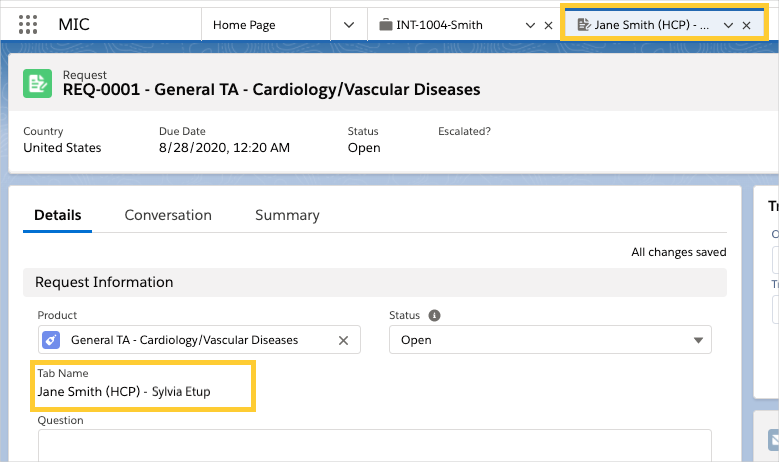Click into the Question text area
779x462 pixels.
coord(374,446)
